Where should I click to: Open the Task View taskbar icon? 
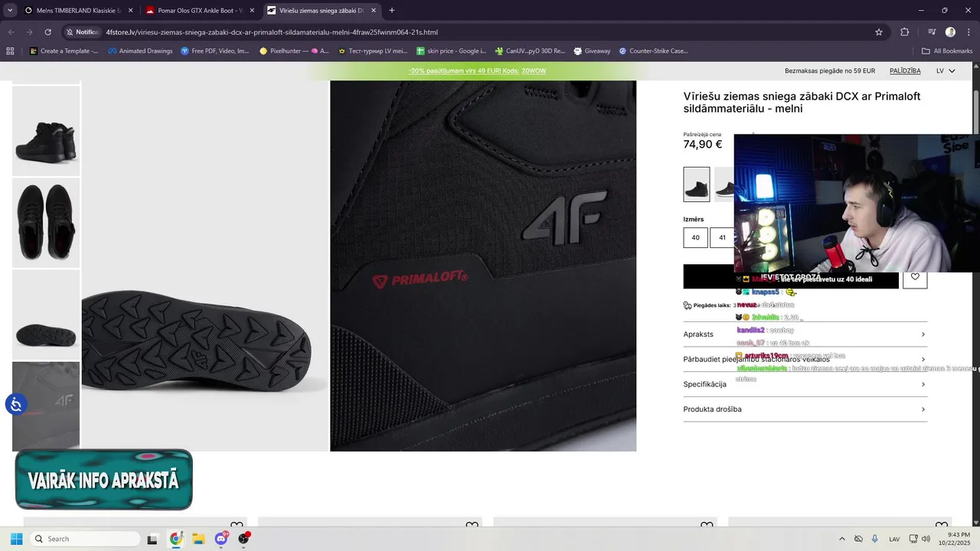tap(152, 539)
